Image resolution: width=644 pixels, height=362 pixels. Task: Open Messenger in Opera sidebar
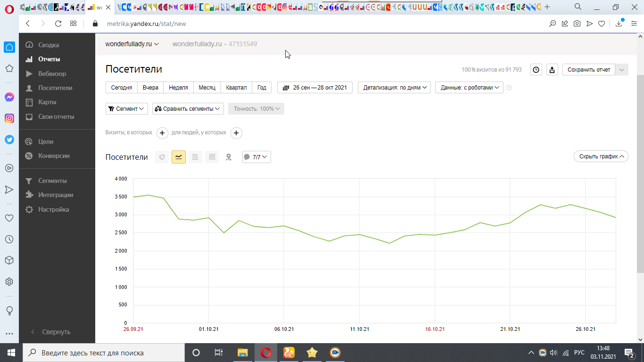[x=9, y=97]
